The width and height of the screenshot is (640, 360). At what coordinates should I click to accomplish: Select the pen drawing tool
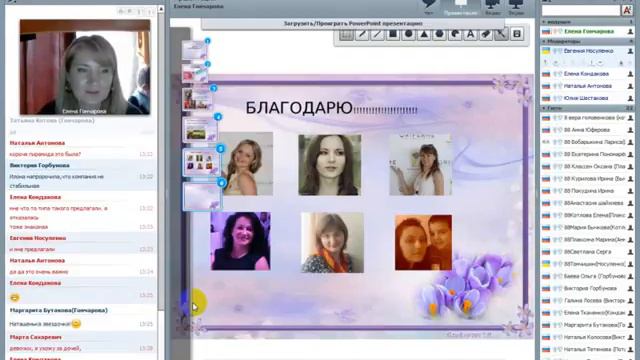coord(362,34)
